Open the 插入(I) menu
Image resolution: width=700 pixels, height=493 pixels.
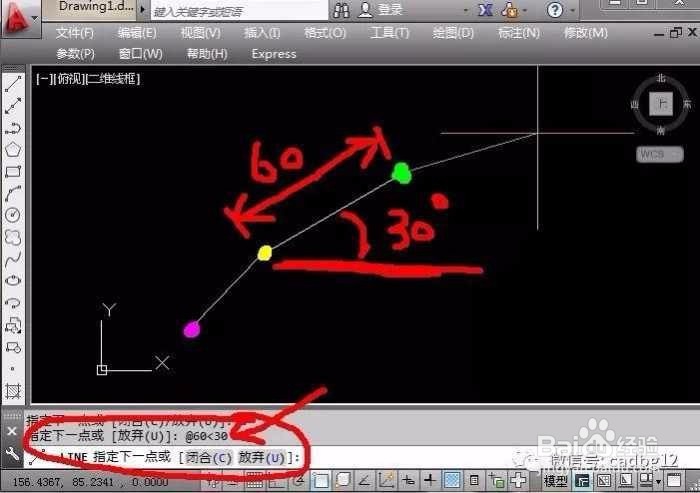pyautogui.click(x=262, y=33)
